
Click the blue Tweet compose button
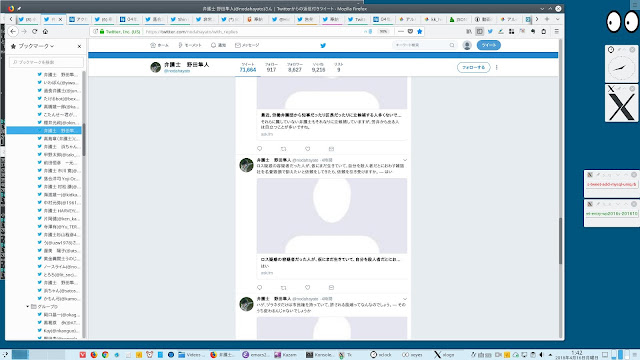(x=489, y=45)
